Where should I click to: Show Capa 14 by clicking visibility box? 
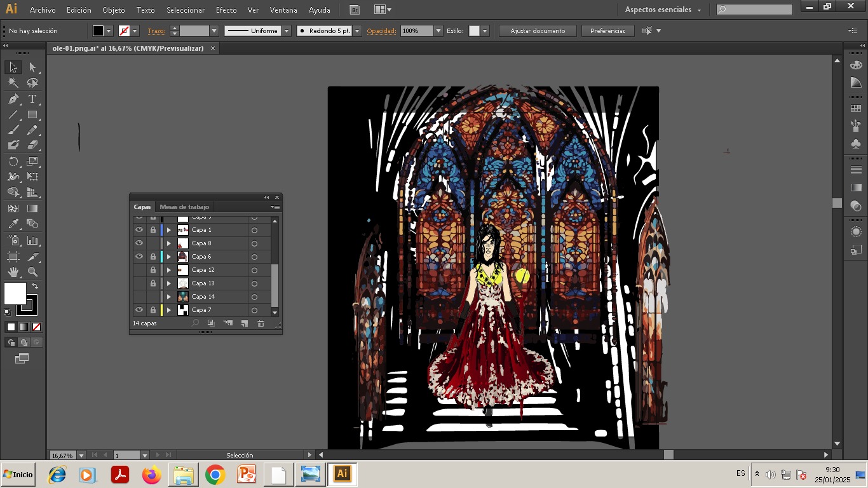click(139, 297)
